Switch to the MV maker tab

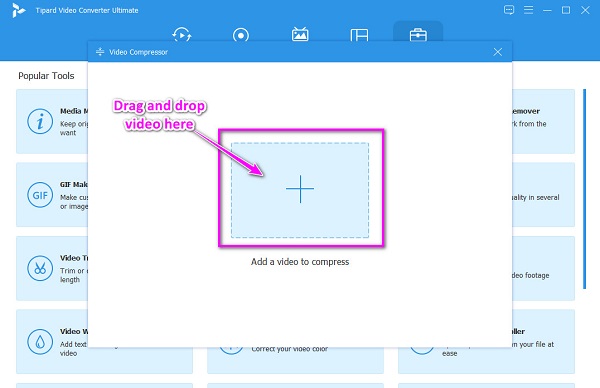(x=300, y=34)
